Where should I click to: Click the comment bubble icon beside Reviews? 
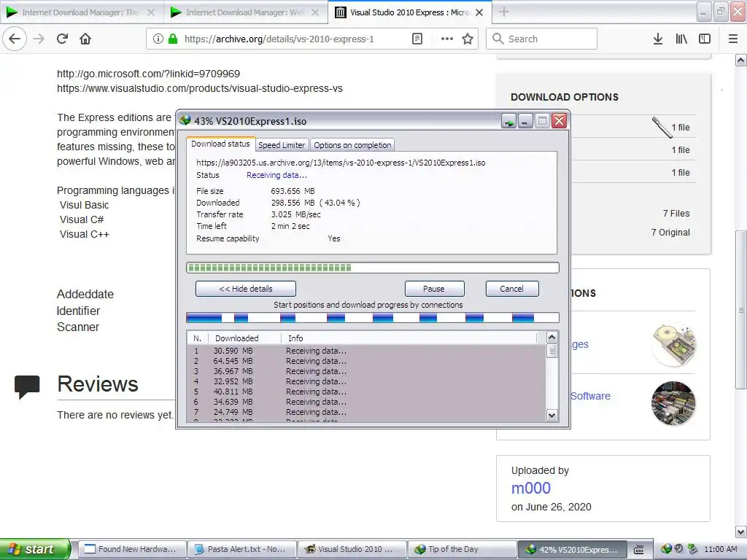tap(27, 386)
